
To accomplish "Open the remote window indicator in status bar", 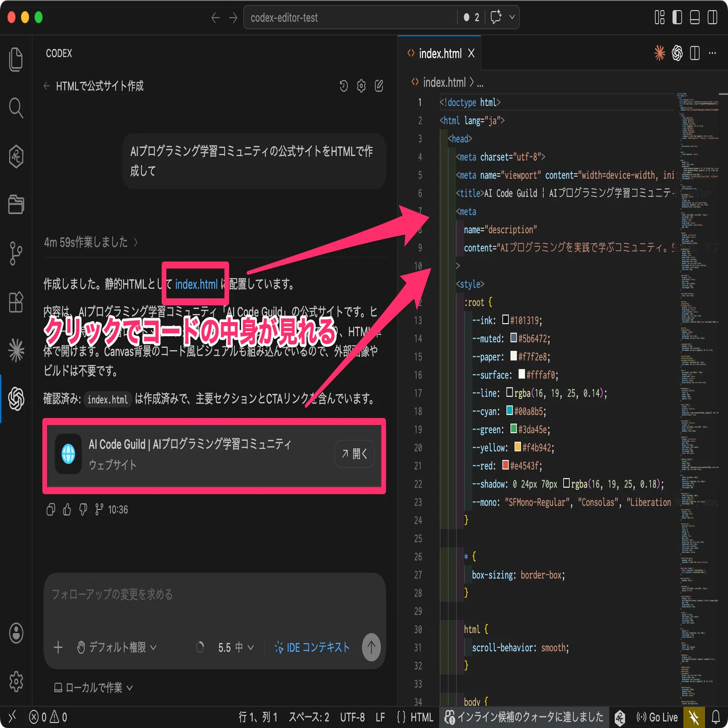I will click(13, 717).
